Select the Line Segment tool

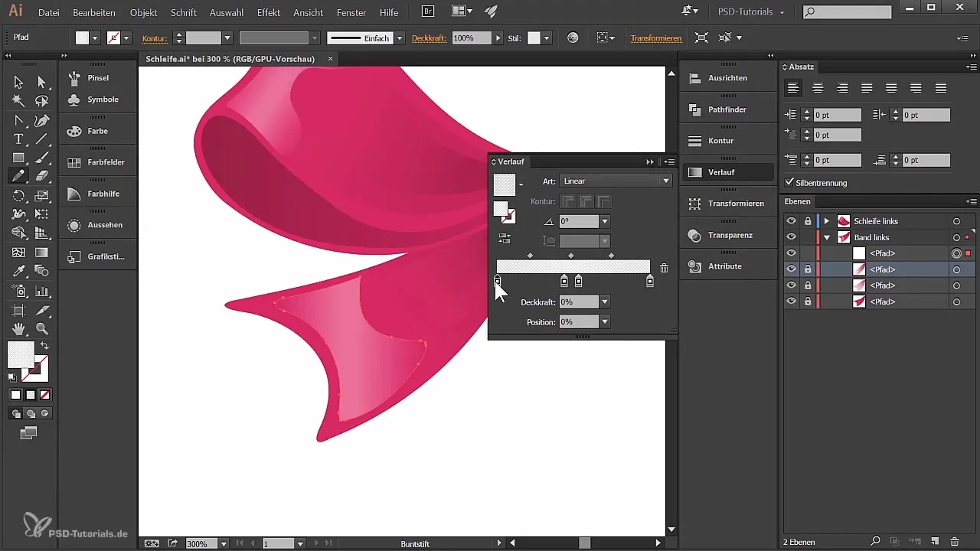pyautogui.click(x=41, y=139)
